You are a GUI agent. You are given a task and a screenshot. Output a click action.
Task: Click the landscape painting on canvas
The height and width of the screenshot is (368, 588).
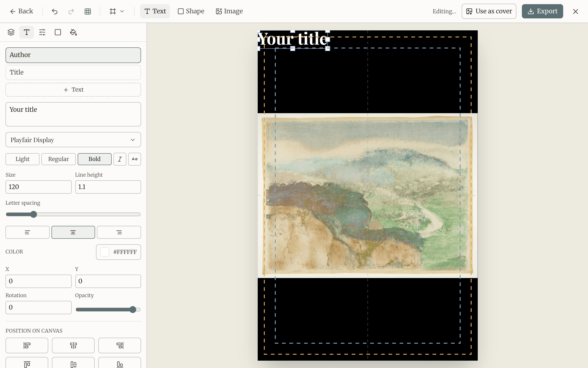point(367,195)
